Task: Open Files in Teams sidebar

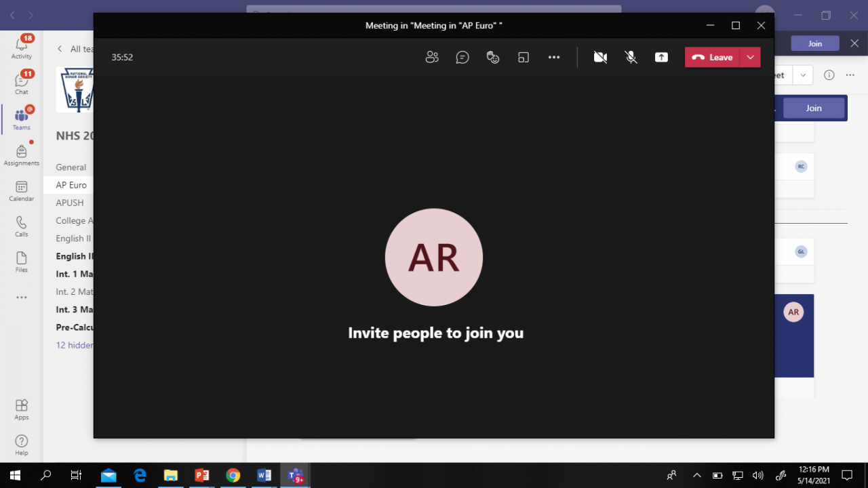Action: tap(22, 262)
